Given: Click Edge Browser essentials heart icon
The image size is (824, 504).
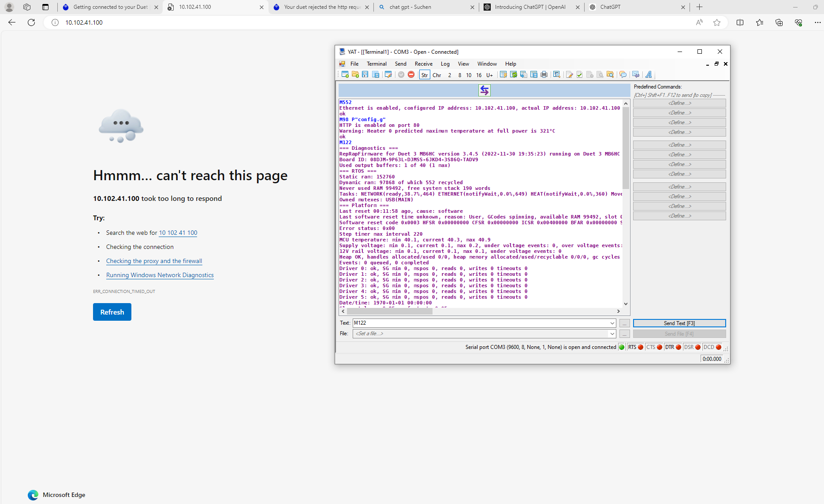Looking at the screenshot, I should click(x=798, y=22).
